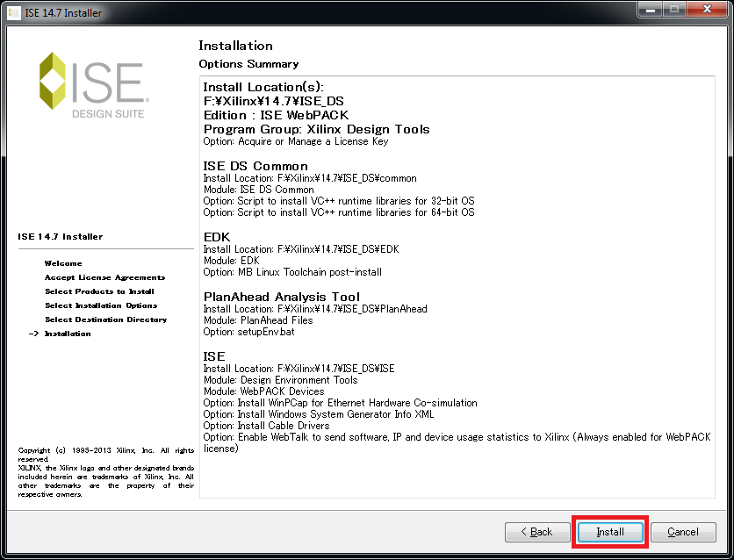
Task: Click the install location ending in 'ISE_DS¥ISE'
Action: coord(299,369)
